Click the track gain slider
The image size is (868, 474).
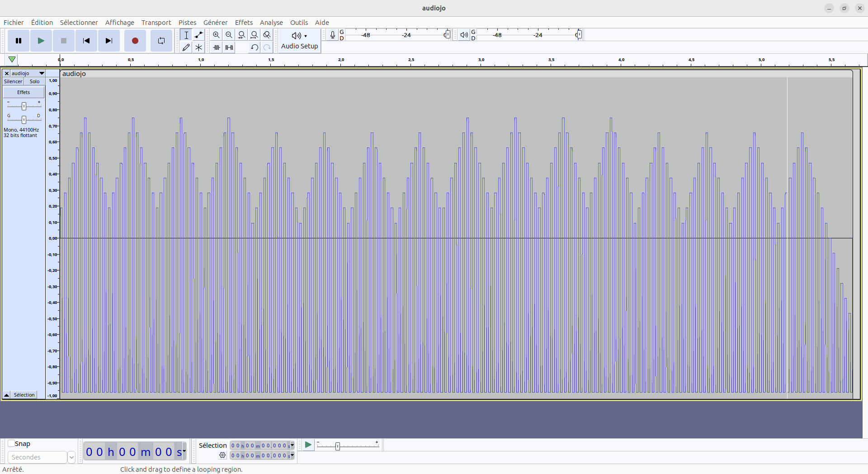coord(24,106)
